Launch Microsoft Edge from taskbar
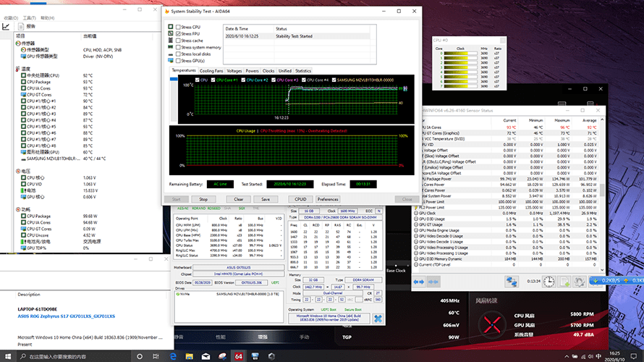This screenshot has height=362, width=644. pos(173,356)
